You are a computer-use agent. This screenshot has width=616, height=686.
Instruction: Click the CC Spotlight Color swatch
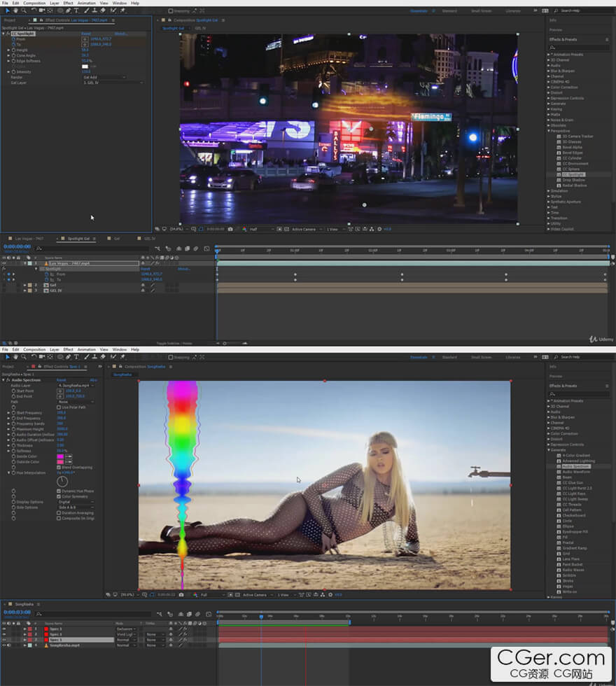(x=85, y=66)
